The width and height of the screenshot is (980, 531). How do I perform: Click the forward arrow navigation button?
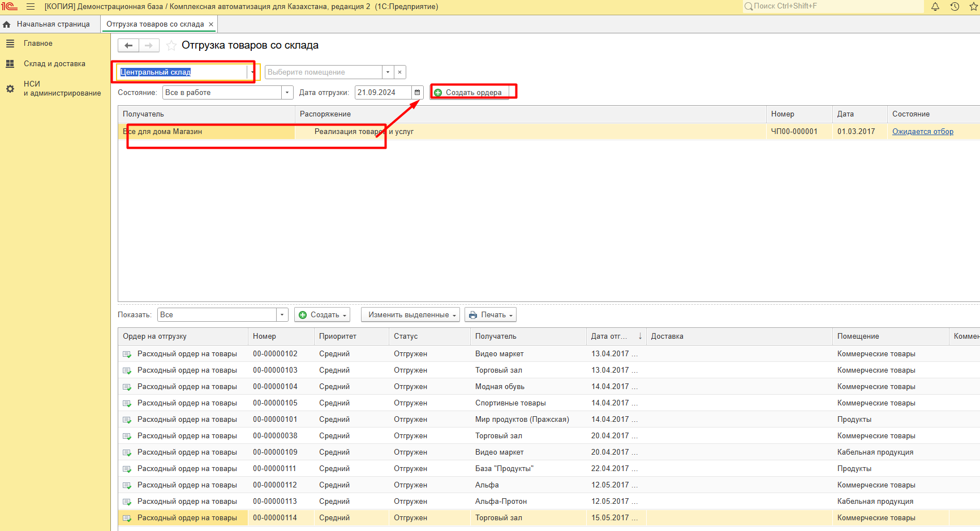pyautogui.click(x=149, y=46)
